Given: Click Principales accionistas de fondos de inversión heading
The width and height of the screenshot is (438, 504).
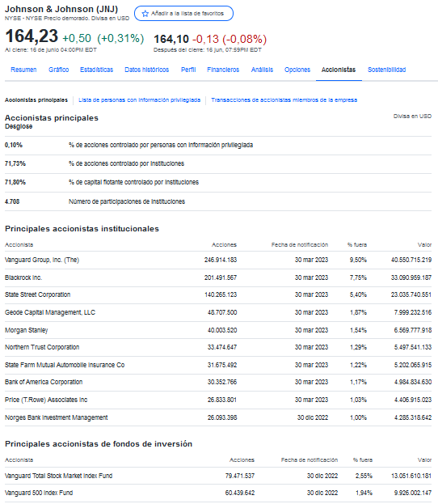Looking at the screenshot, I should tap(99, 444).
